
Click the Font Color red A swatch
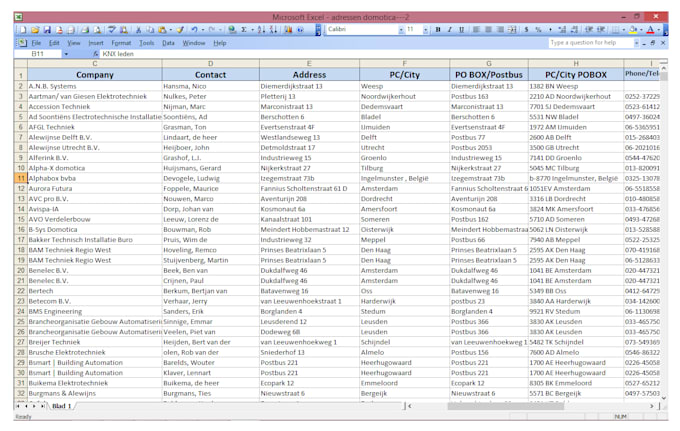[x=651, y=30]
